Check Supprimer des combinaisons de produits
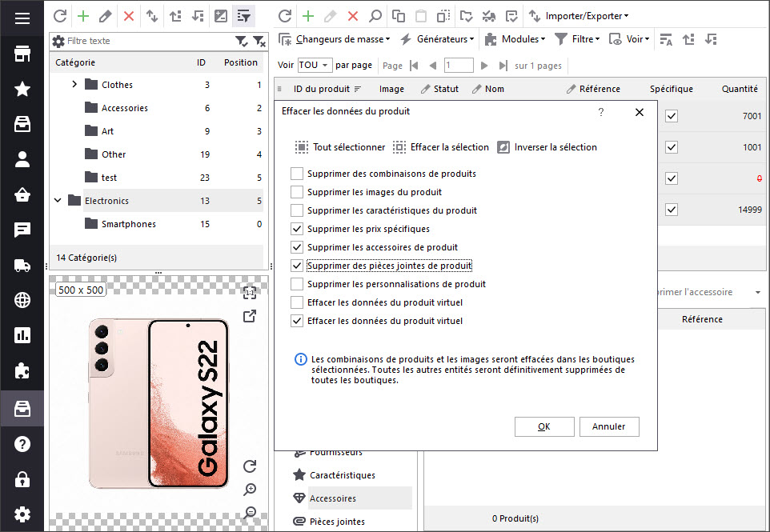 [297, 174]
